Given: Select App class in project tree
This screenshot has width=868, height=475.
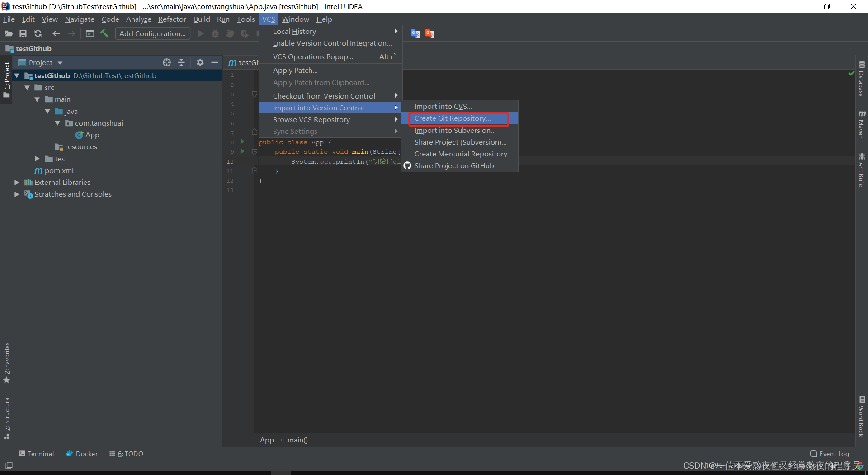Looking at the screenshot, I should [x=88, y=135].
